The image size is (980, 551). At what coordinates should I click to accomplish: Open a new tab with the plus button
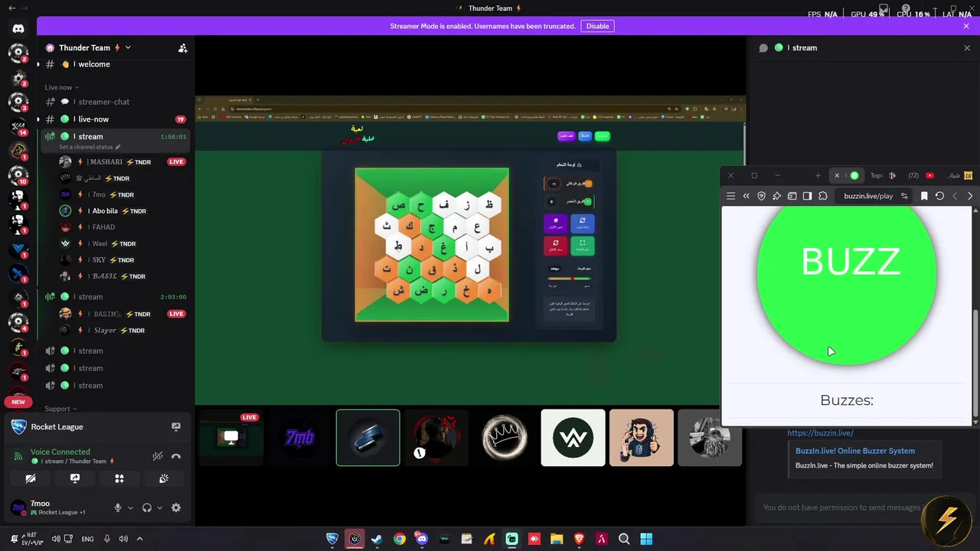(x=818, y=175)
